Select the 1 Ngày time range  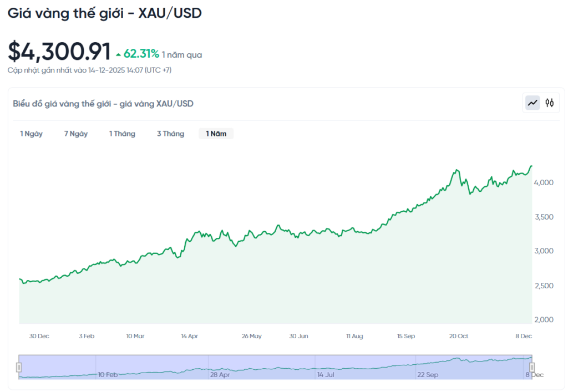[32, 134]
